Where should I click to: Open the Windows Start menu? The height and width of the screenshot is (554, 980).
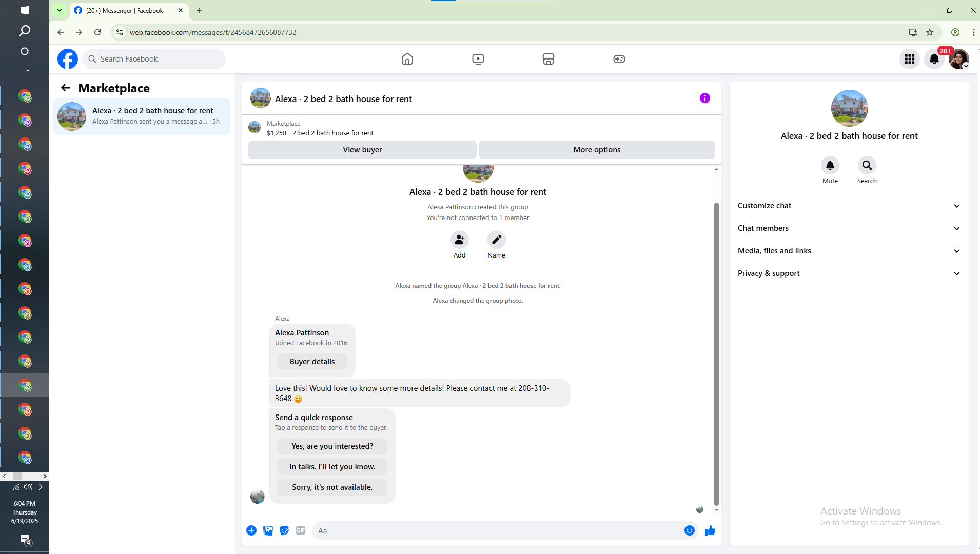24,10
